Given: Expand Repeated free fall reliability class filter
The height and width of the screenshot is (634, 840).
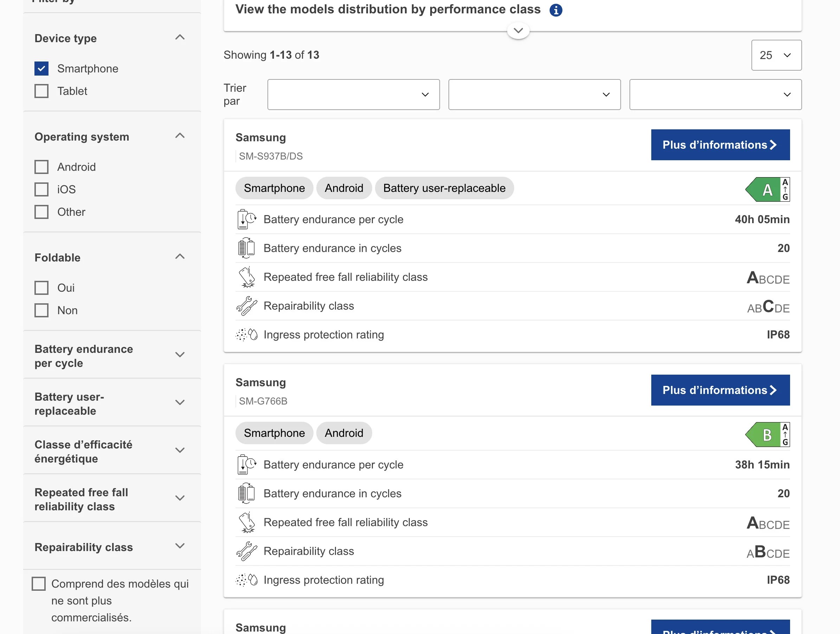Looking at the screenshot, I should coord(180,498).
